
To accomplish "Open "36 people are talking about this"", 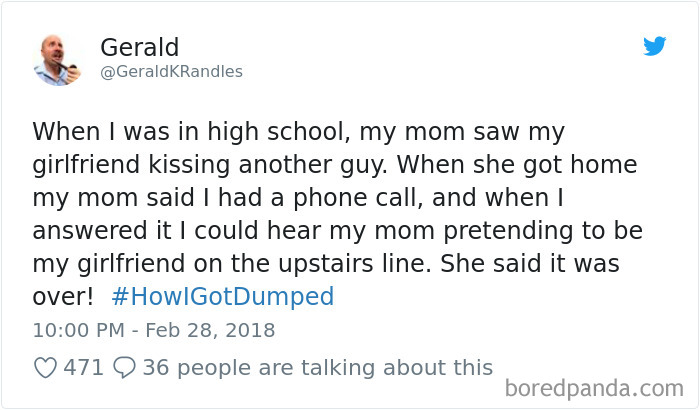I will point(318,368).
